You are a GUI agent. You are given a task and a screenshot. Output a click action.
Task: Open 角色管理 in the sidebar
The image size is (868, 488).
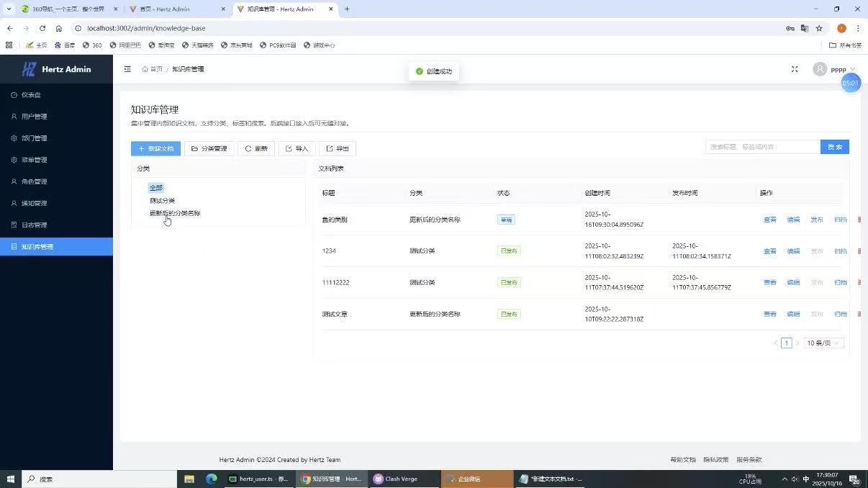pos(56,181)
